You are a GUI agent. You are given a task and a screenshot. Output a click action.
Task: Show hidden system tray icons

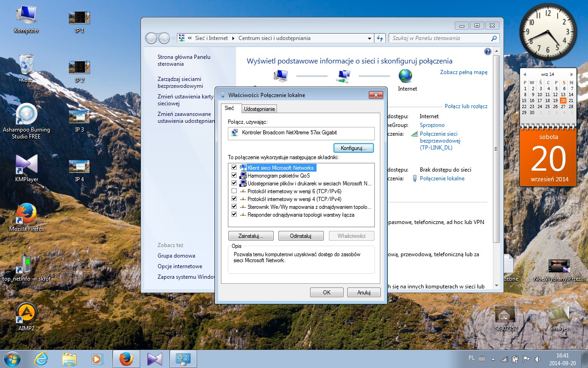click(493, 359)
